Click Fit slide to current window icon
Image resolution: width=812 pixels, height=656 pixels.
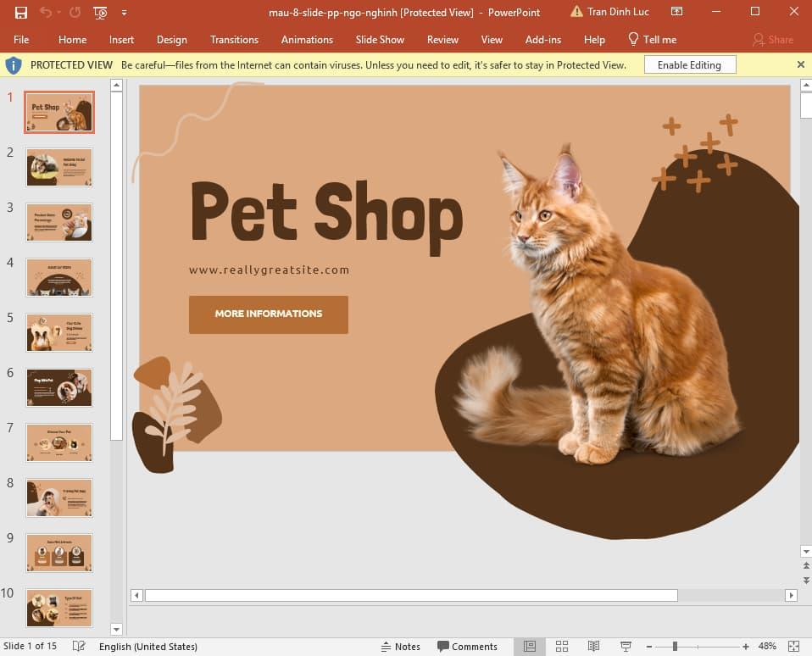[794, 646]
